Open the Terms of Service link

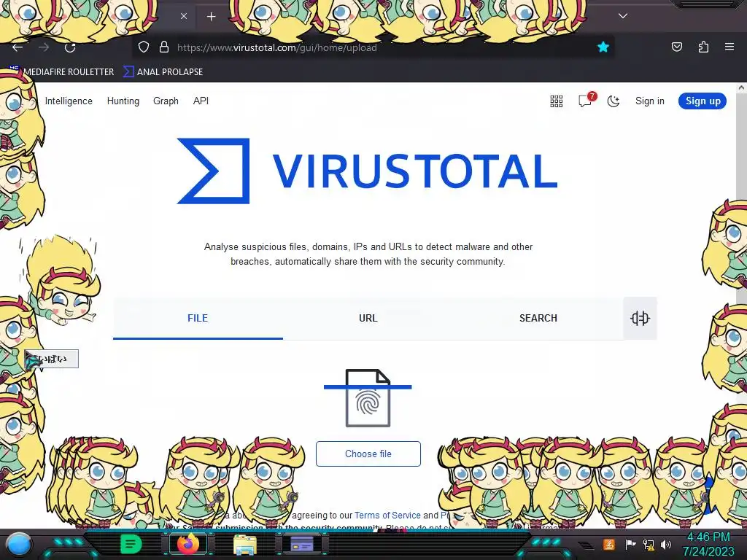[x=387, y=516]
